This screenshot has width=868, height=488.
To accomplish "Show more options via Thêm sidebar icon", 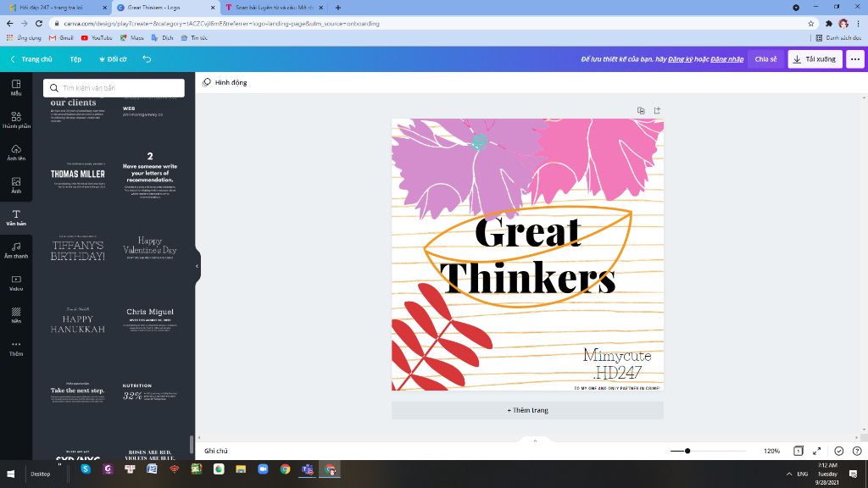I will pos(16,347).
